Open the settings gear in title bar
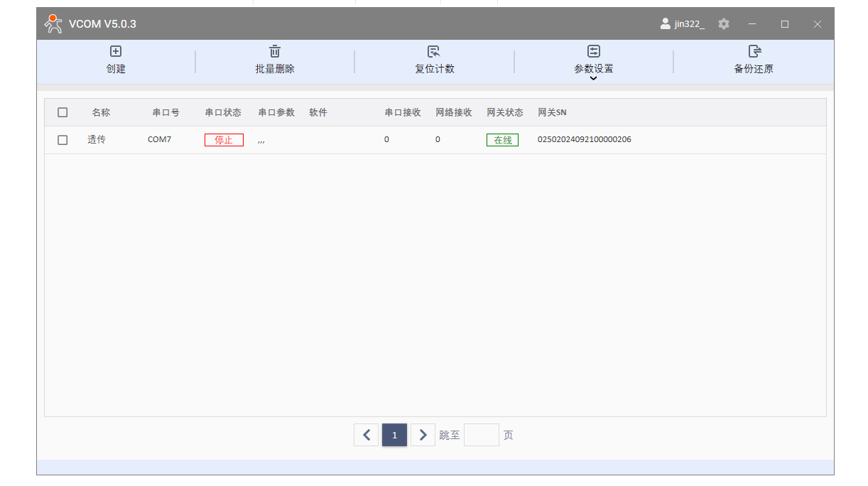 click(x=723, y=24)
